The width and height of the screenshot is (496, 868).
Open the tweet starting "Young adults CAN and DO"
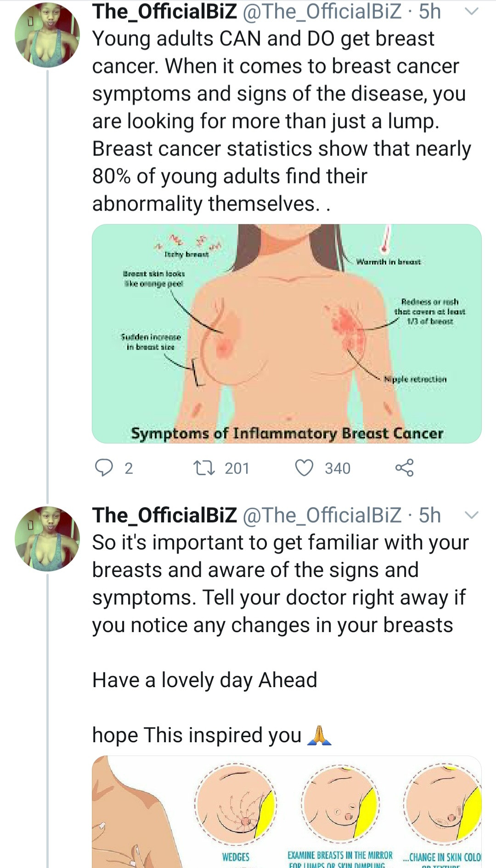tap(276, 121)
